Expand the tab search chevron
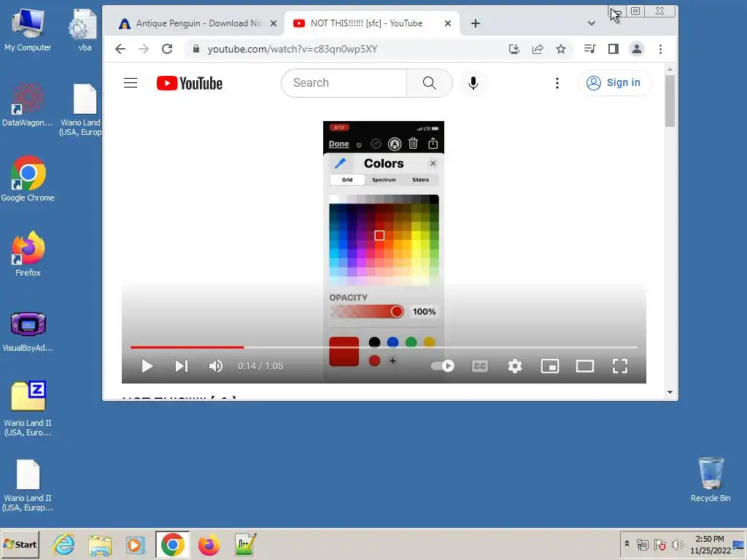Screen dimensions: 747x560 tap(591, 23)
